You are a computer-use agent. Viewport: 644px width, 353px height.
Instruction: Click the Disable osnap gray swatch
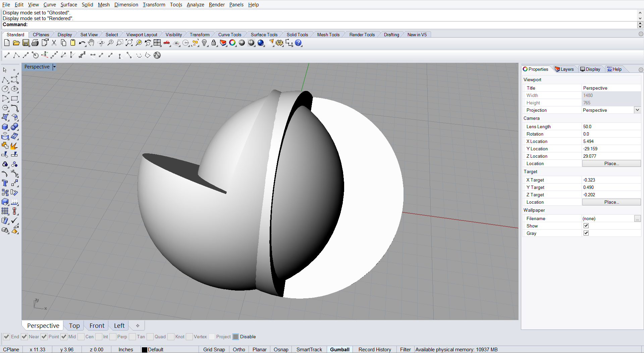tap(236, 337)
